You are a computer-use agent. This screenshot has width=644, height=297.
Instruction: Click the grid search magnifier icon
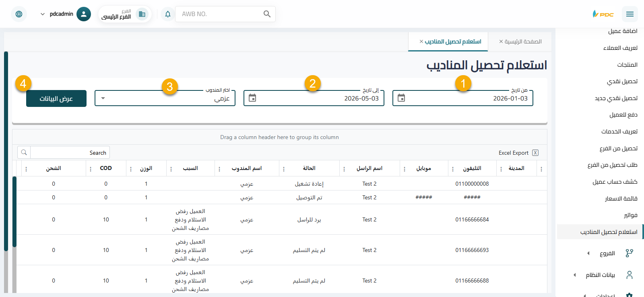[24, 153]
